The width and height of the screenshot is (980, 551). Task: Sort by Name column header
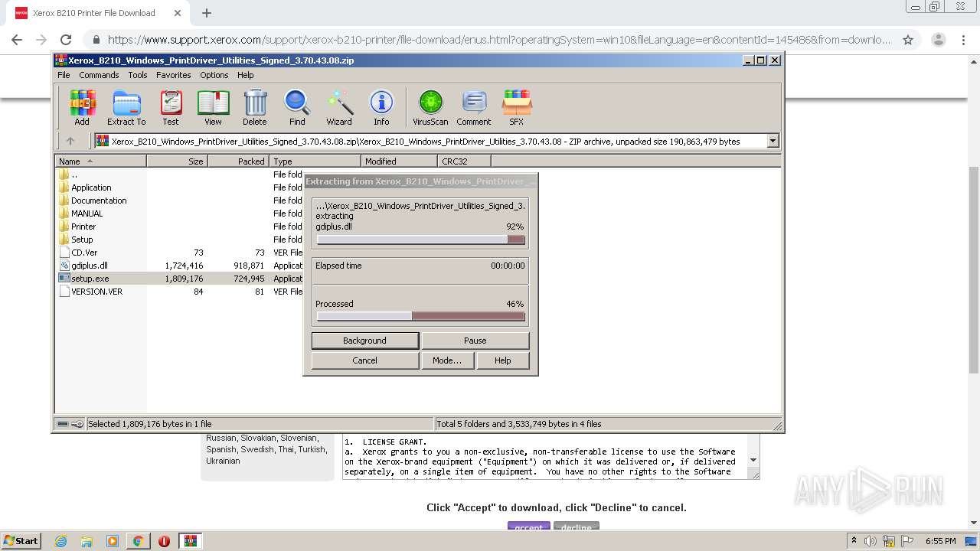click(x=100, y=161)
